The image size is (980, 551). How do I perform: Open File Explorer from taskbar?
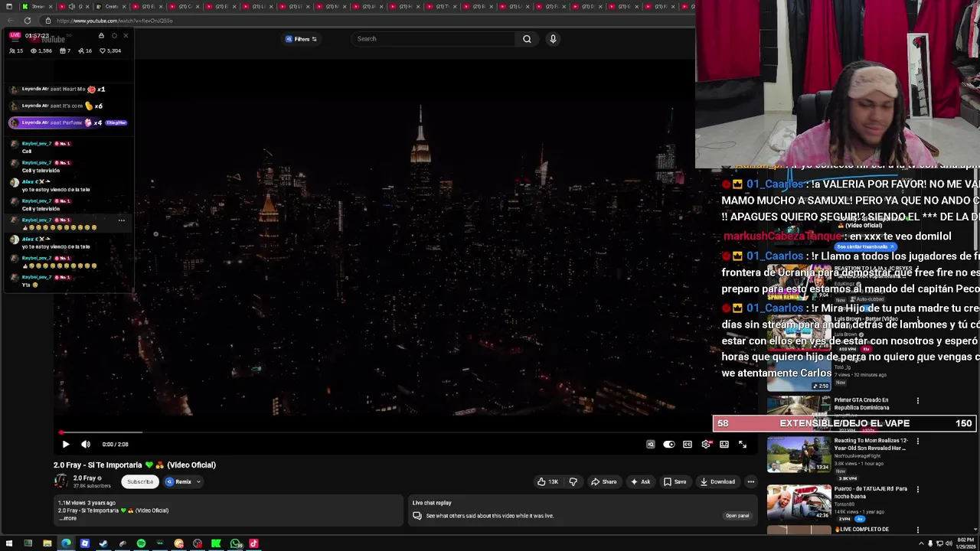[x=47, y=544]
